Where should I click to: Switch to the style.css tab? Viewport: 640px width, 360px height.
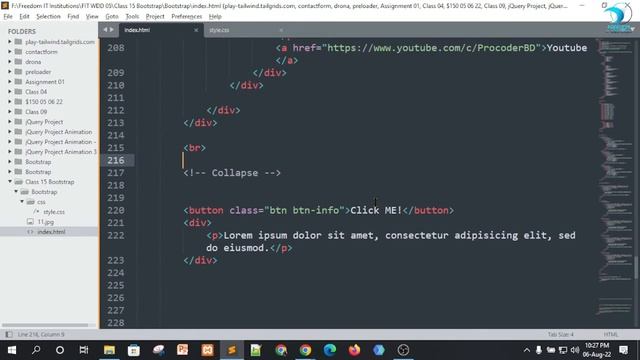click(x=243, y=30)
